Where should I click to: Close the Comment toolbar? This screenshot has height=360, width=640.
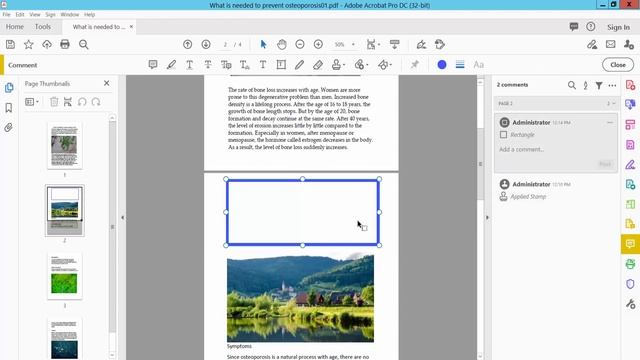[x=618, y=65]
